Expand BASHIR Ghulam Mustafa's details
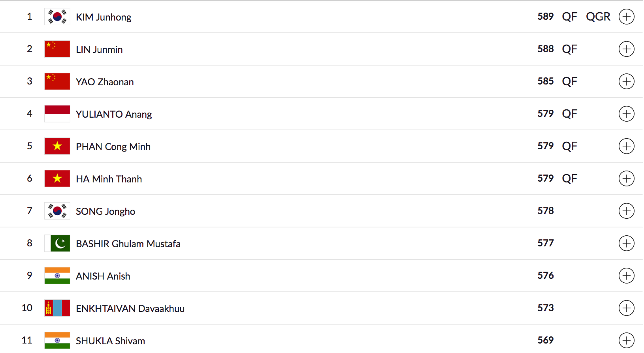This screenshot has width=644, height=353. 626,243
